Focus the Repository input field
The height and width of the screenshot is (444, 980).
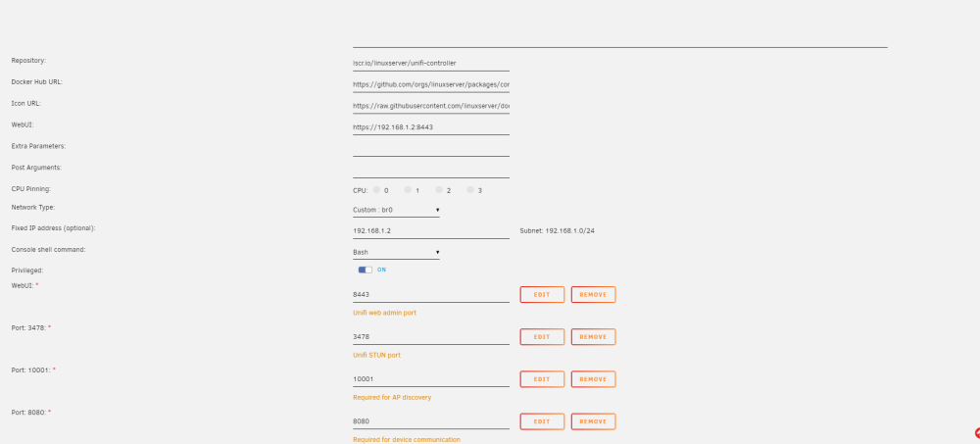431,63
